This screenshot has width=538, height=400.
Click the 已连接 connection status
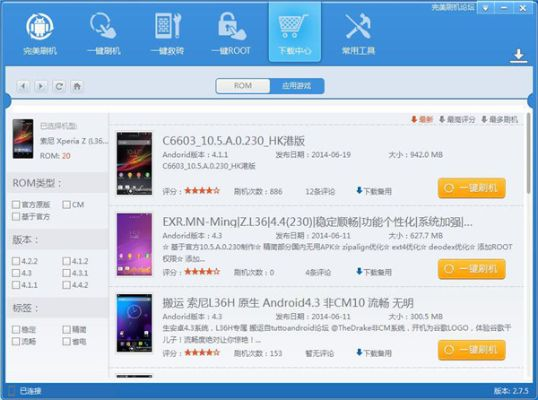coord(30,391)
